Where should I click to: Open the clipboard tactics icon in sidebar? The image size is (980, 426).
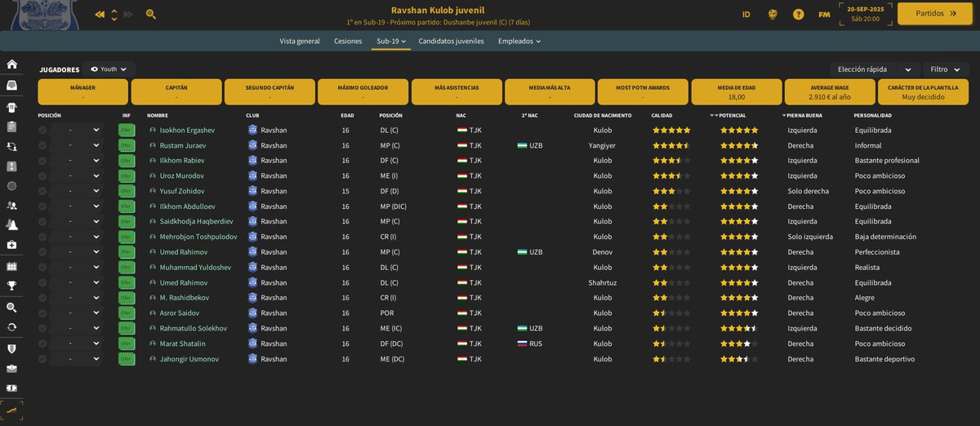point(11,126)
